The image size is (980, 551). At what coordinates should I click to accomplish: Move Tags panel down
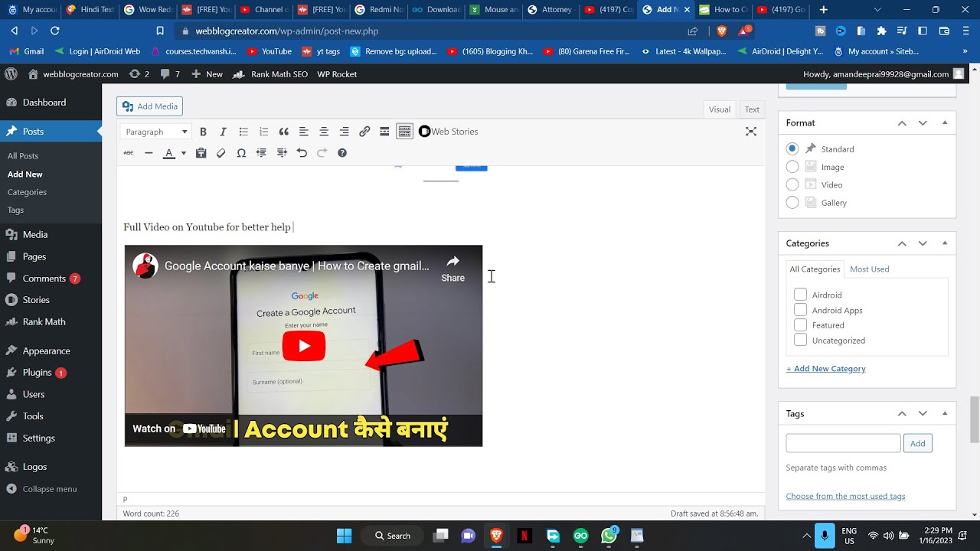point(923,414)
